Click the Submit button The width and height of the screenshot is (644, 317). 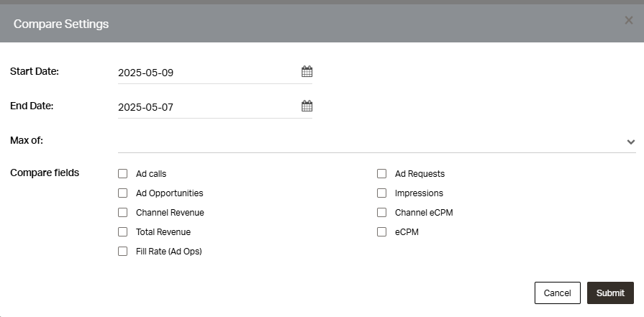tap(610, 293)
